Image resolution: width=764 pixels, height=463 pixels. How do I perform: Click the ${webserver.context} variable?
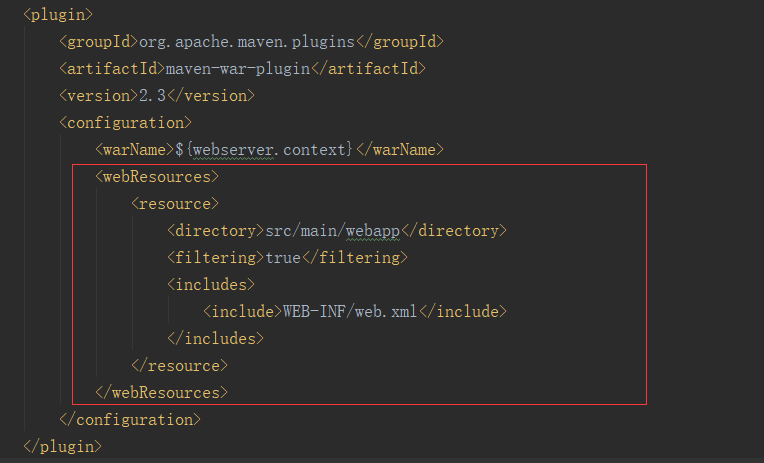[264, 149]
